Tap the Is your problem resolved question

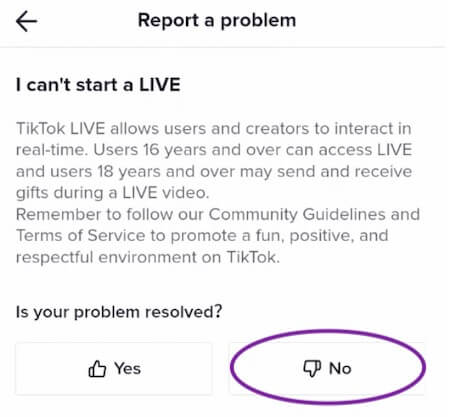pos(119,312)
